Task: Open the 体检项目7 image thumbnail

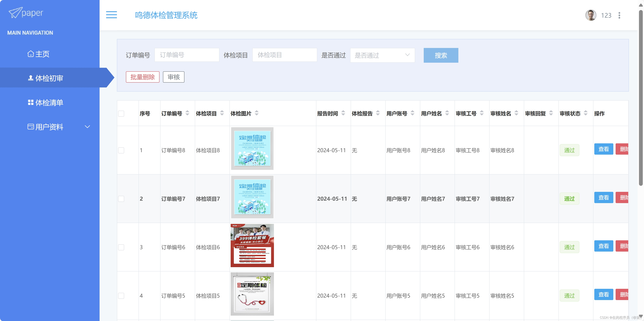Action: point(252,197)
